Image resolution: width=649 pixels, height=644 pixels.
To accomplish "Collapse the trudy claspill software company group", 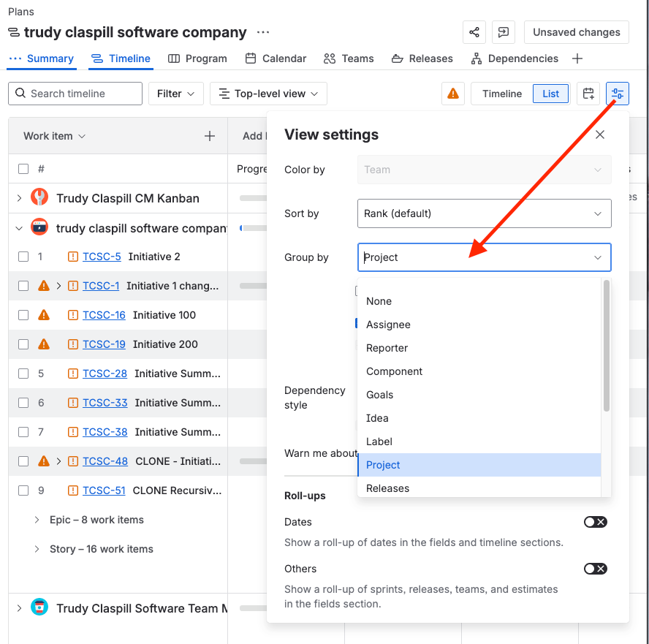I will coord(19,228).
